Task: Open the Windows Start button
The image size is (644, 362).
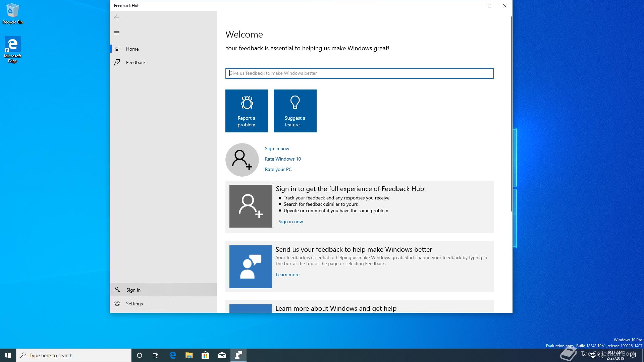Action: [x=8, y=355]
